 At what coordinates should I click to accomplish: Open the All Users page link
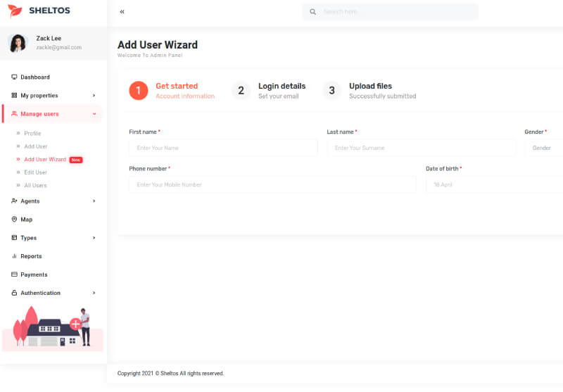[35, 185]
